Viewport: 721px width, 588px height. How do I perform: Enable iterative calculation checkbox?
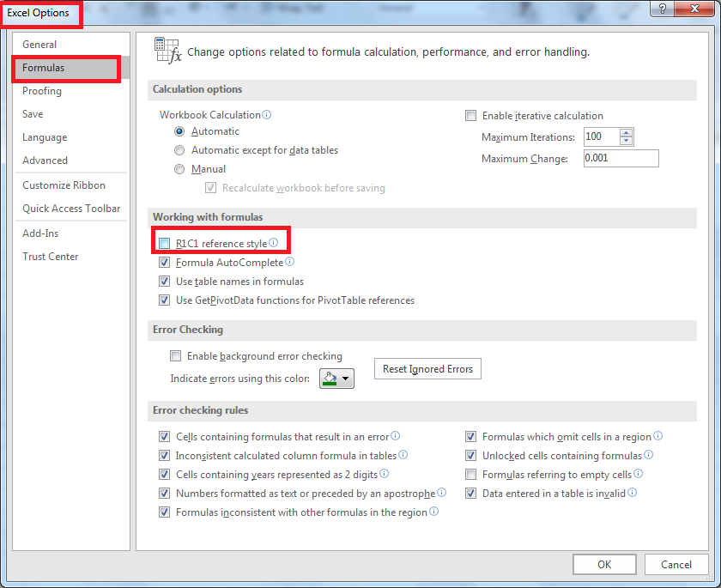point(471,115)
